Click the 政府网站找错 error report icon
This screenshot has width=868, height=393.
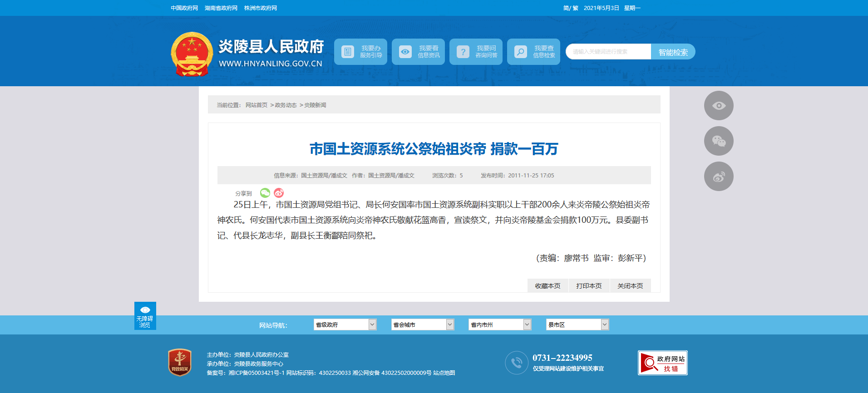click(662, 363)
